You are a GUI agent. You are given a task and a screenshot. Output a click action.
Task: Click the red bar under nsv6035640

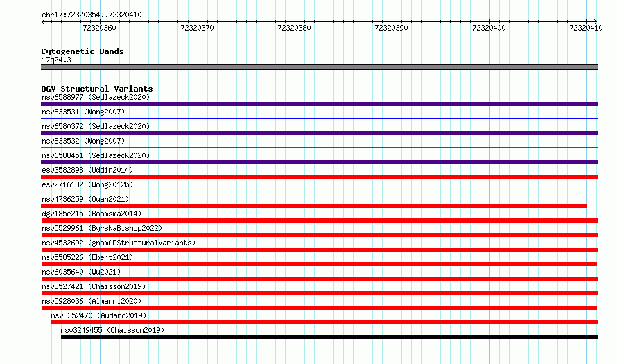point(319,279)
